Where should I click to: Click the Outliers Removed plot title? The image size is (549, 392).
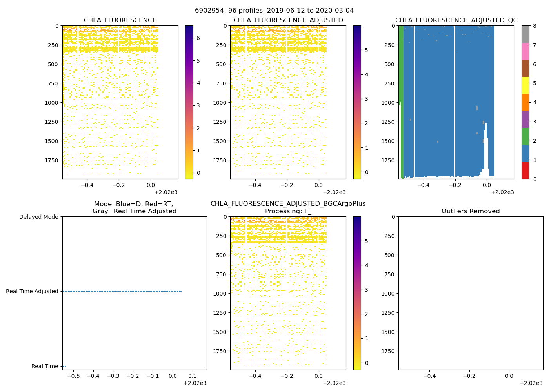pos(470,211)
